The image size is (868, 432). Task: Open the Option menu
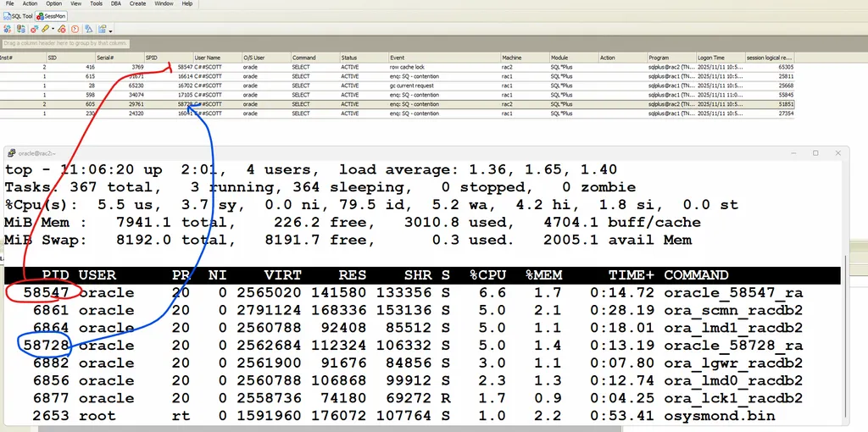point(53,3)
